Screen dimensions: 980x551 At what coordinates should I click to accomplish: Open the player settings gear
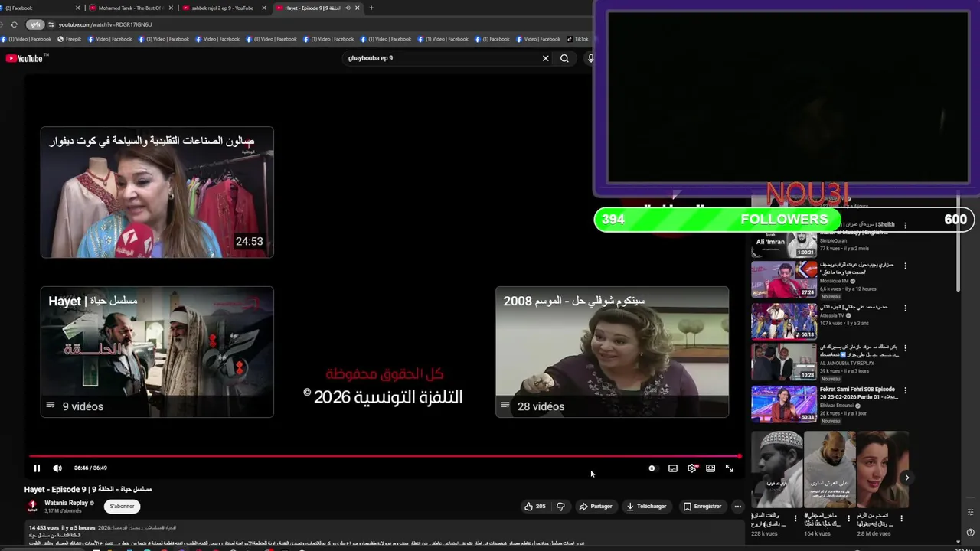(692, 468)
